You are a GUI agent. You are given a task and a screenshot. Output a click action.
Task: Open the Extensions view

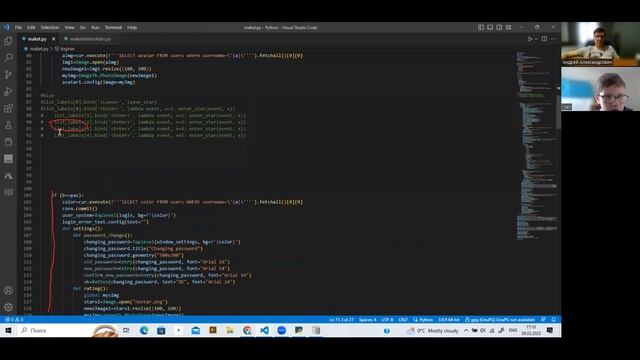8,109
